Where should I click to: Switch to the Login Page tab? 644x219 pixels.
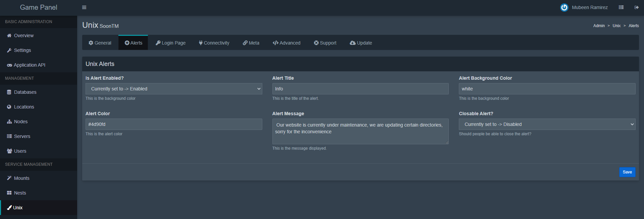(x=170, y=43)
